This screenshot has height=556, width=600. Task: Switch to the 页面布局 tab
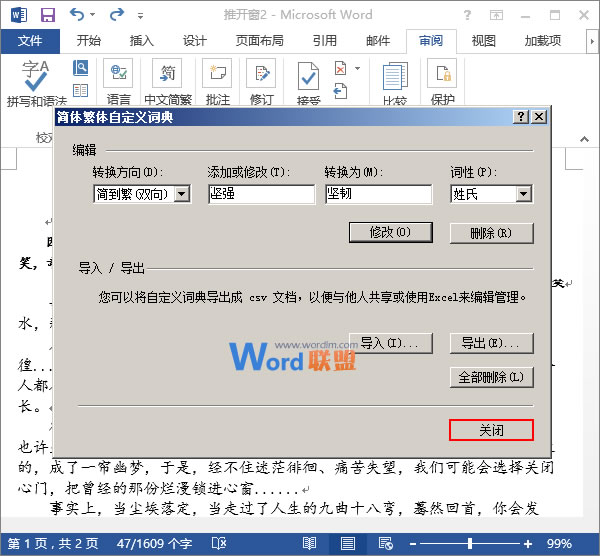[x=259, y=41]
